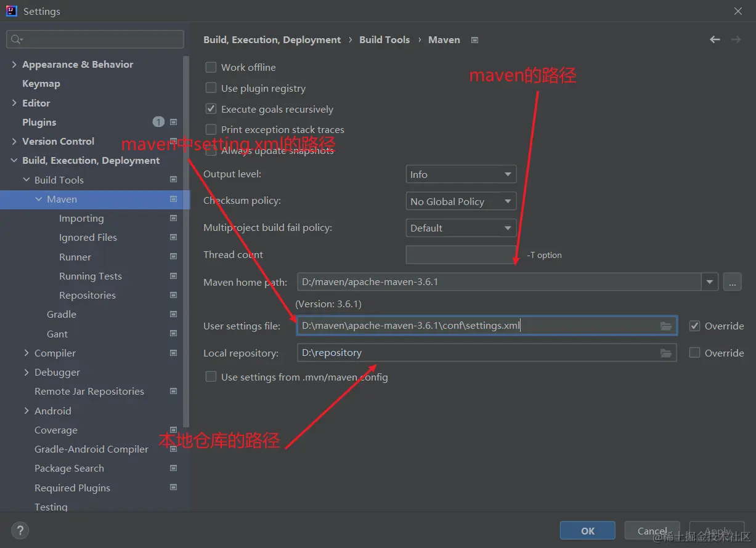756x548 pixels.
Task: Click the search magnifier icon in the settings search box
Action: click(x=15, y=39)
